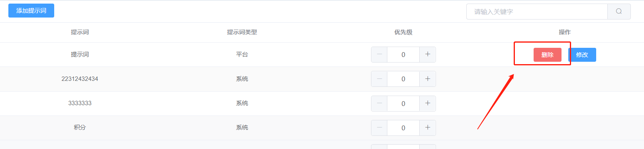Select the 22312432434 prompt cell
644x149 pixels.
(80, 79)
